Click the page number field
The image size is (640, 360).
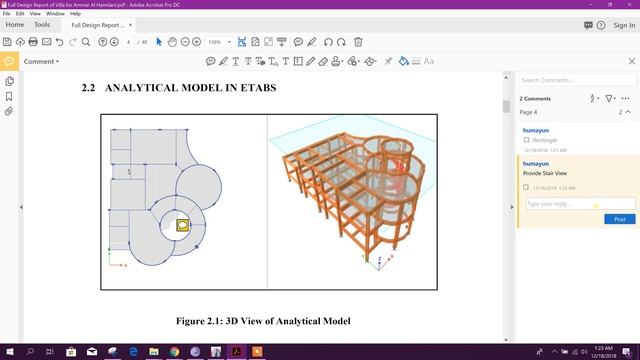(x=128, y=42)
